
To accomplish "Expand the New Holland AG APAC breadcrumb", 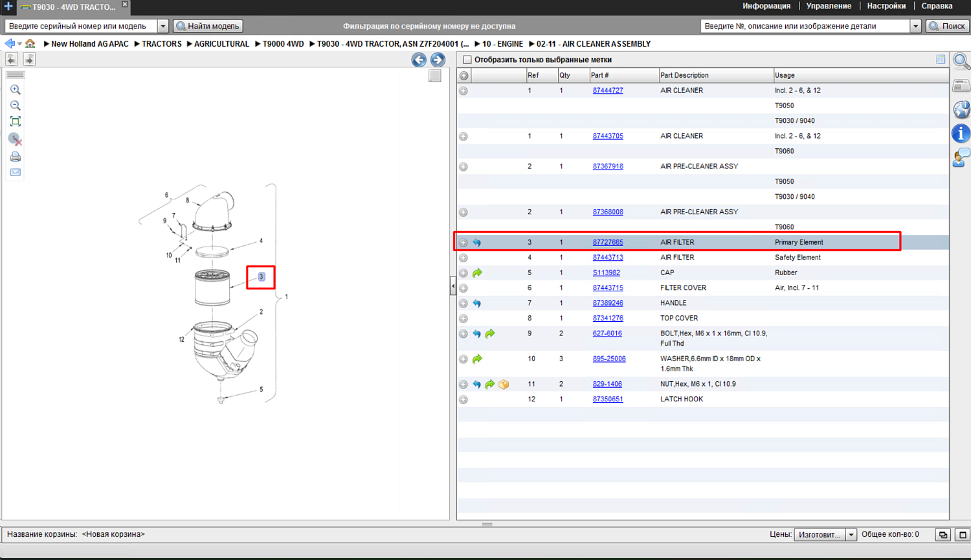I will coord(46,44).
